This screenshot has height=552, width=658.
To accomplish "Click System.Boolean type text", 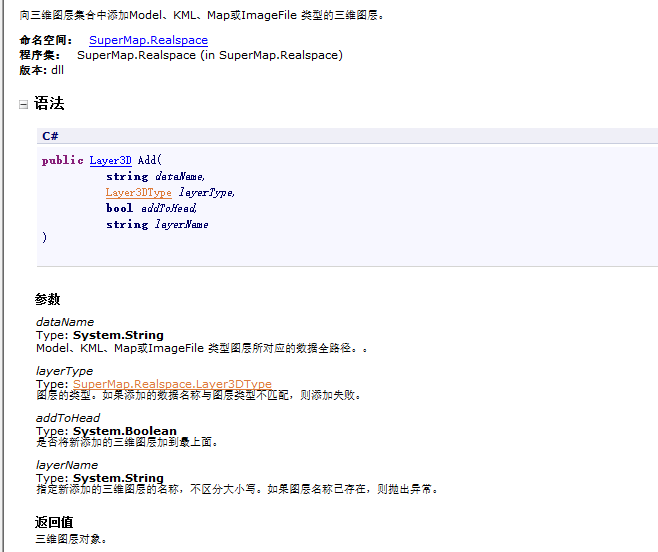I will pyautogui.click(x=125, y=431).
